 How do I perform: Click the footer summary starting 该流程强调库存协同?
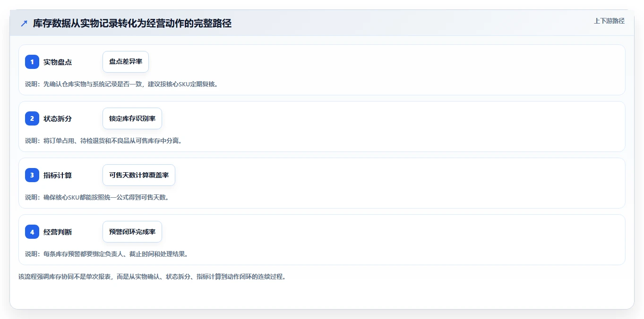(152, 277)
